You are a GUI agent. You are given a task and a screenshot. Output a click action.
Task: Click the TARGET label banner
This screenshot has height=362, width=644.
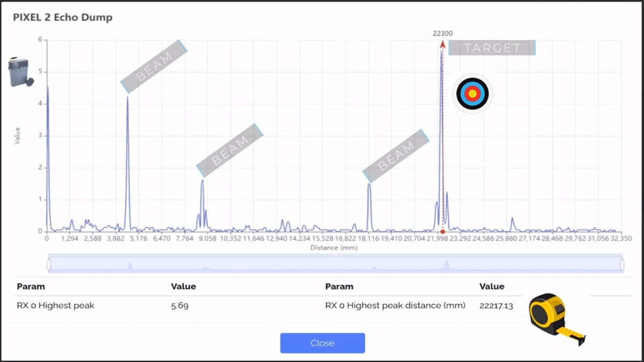[492, 48]
